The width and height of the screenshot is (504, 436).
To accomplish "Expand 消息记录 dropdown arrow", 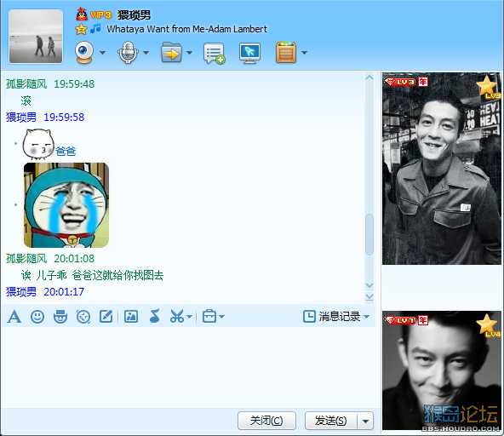I will pyautogui.click(x=366, y=317).
